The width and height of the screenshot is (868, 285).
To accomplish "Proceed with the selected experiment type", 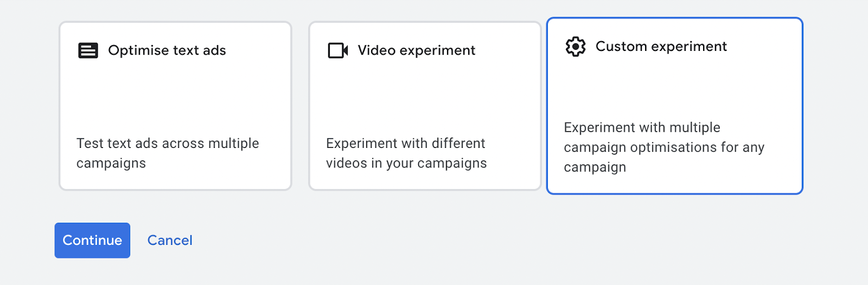I will coord(92,240).
